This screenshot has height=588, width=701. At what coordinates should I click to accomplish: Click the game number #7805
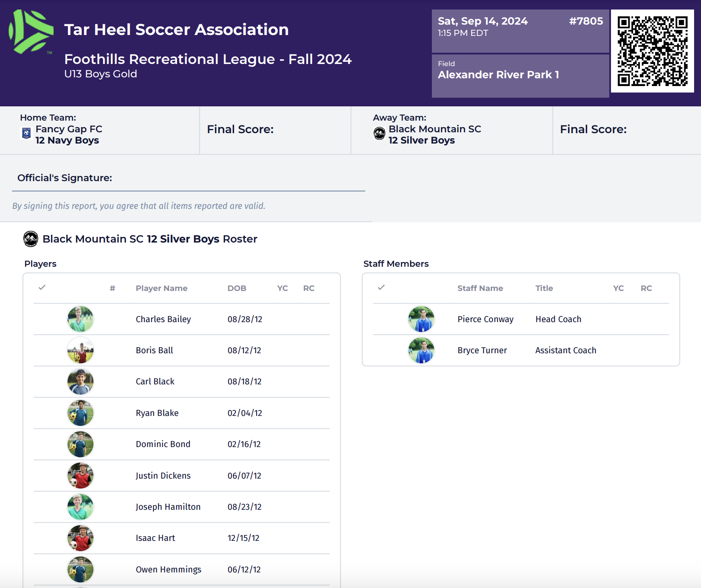pyautogui.click(x=586, y=20)
